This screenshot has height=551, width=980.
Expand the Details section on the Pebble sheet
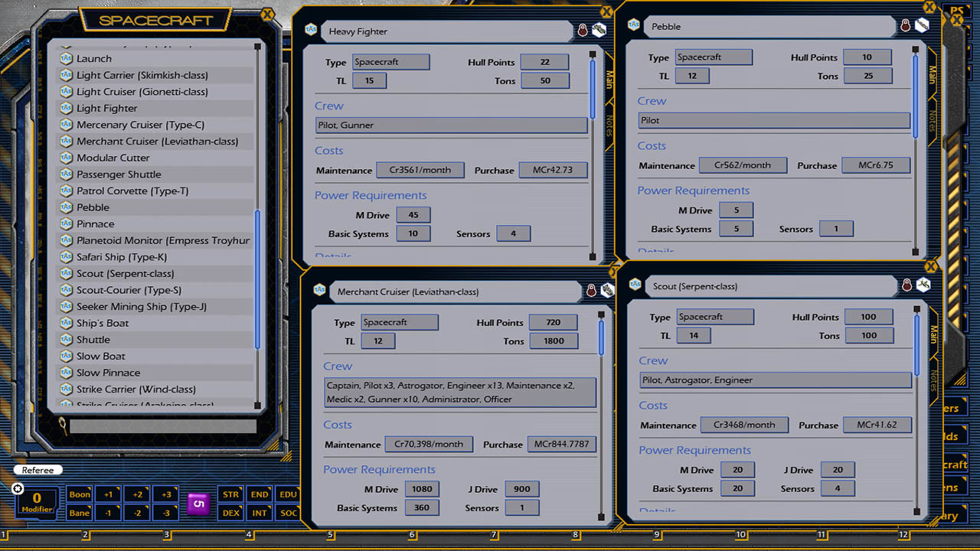(653, 253)
